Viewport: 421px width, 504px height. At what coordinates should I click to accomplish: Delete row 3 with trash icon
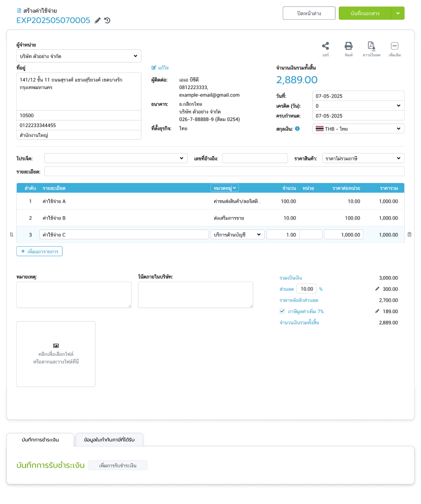(409, 235)
